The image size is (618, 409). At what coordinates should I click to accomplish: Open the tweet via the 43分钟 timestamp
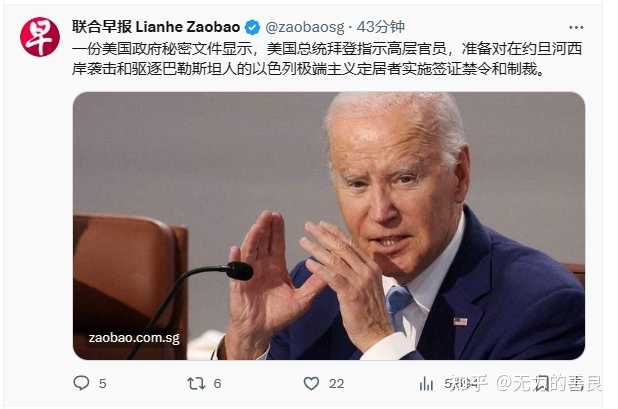381,27
